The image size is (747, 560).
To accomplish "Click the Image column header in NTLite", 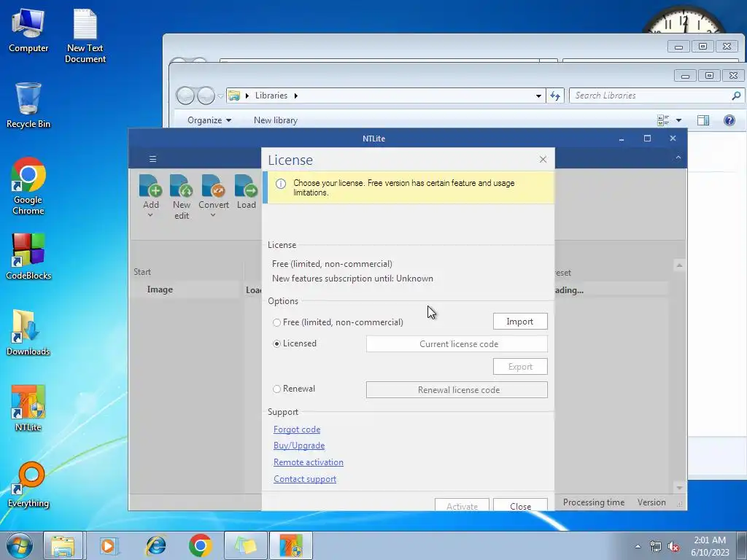I will click(x=160, y=289).
